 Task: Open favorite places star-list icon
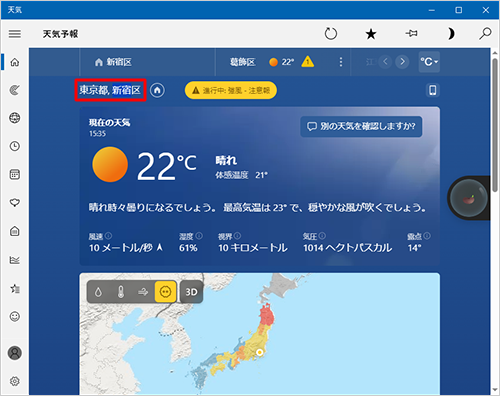coord(15,288)
